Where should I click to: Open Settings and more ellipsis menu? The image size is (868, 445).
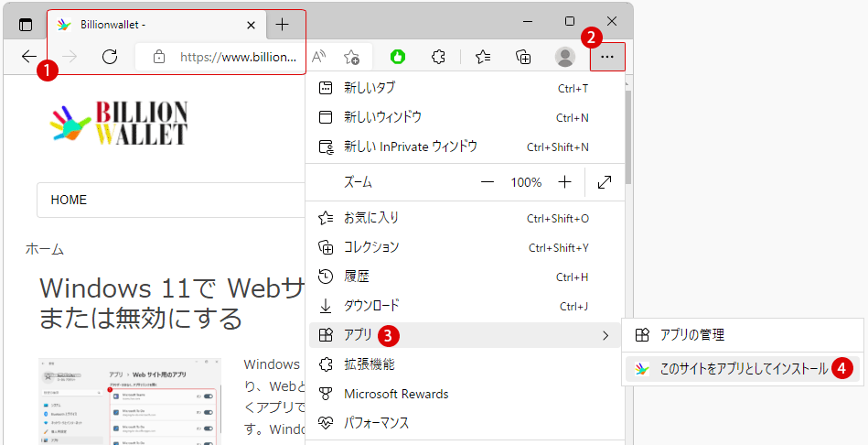click(x=607, y=57)
